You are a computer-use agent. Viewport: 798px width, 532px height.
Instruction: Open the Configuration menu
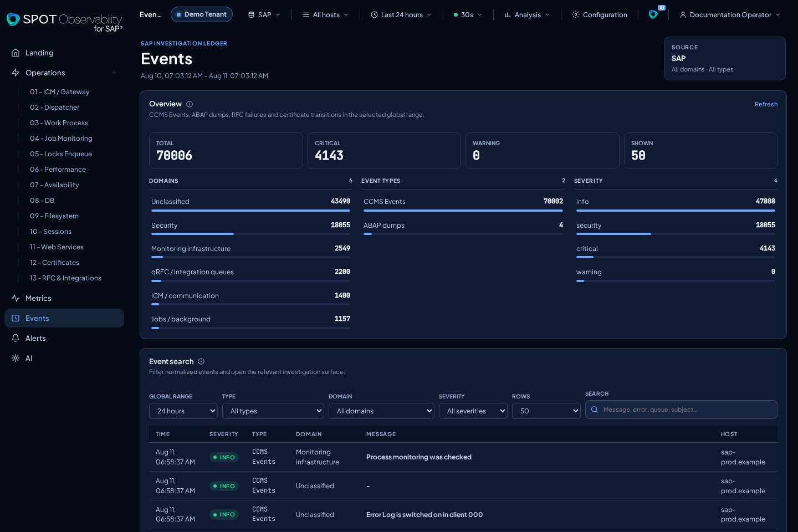[x=600, y=14]
